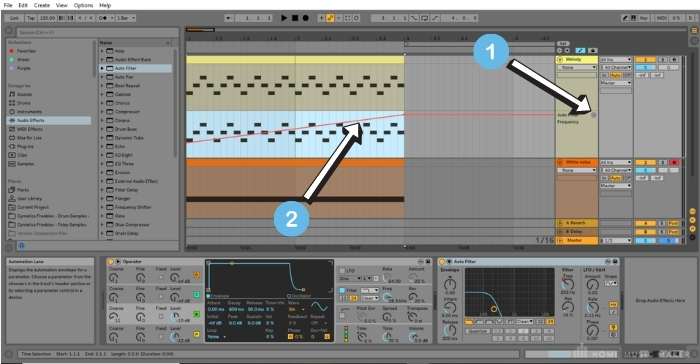Adjust the Auto Filter Freq knob
Image resolution: width=700 pixels, height=364 pixels.
click(x=567, y=284)
